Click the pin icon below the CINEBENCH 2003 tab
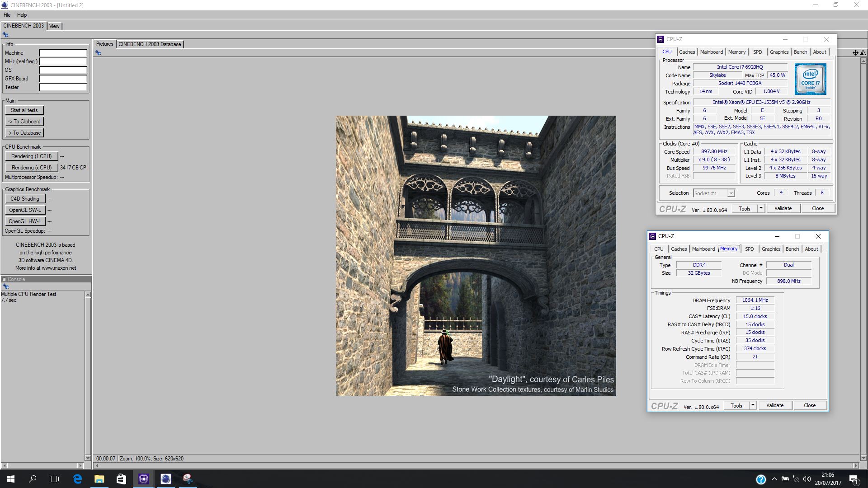Image resolution: width=868 pixels, height=488 pixels. [5, 35]
